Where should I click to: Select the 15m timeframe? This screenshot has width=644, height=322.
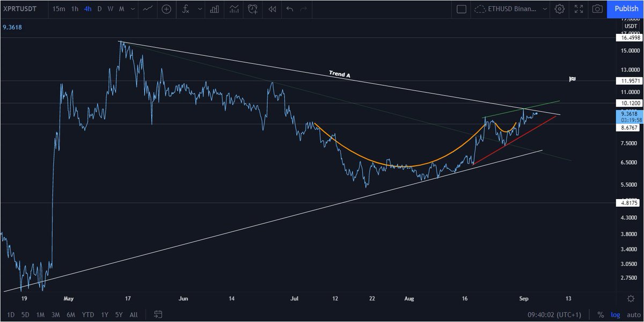point(59,9)
